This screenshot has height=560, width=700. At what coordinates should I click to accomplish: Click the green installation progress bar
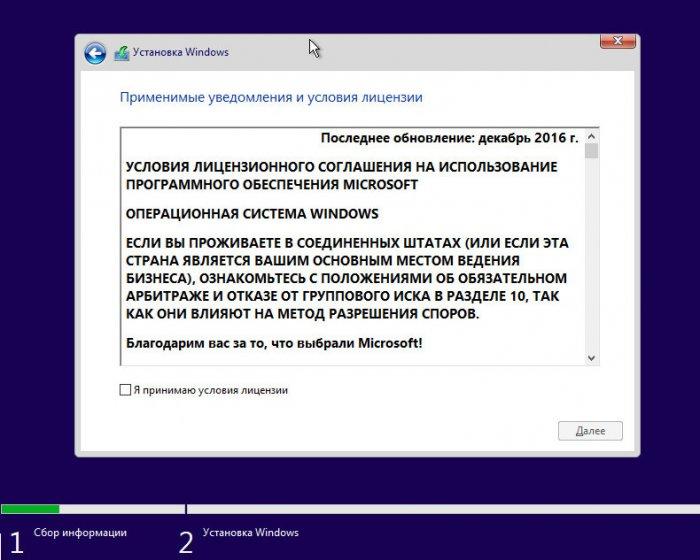pyautogui.click(x=30, y=509)
